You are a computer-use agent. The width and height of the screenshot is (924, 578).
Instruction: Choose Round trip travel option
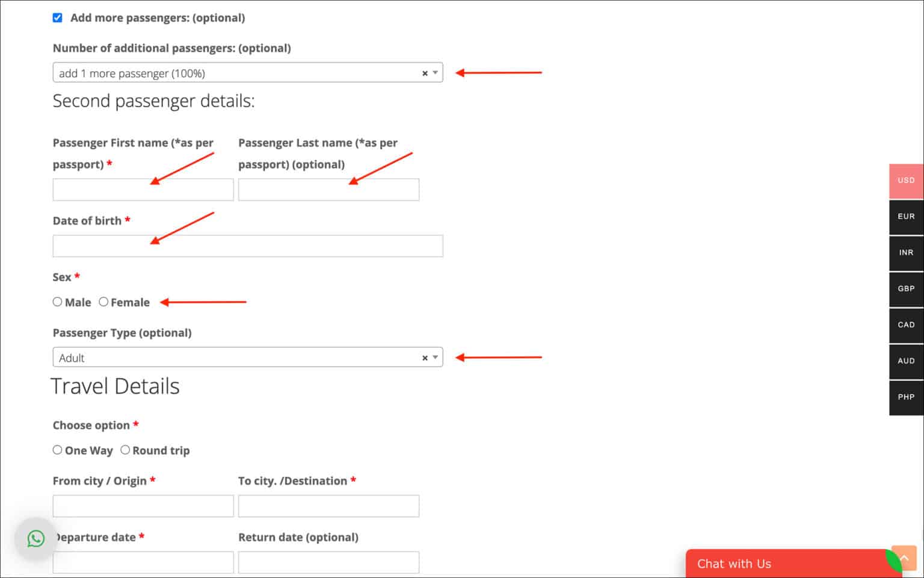(125, 450)
